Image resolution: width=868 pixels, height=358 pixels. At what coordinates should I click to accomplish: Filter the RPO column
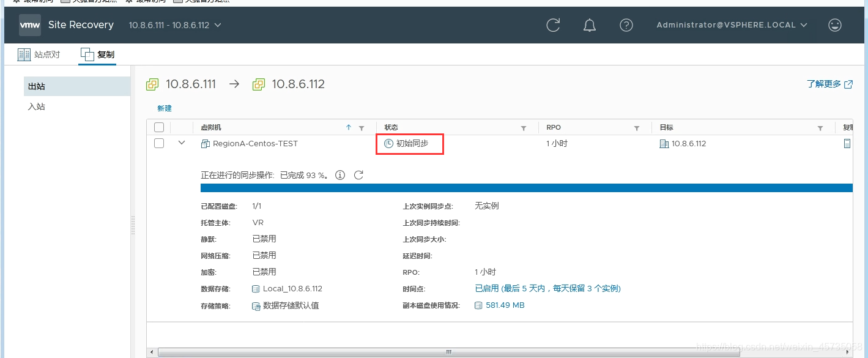(x=637, y=128)
